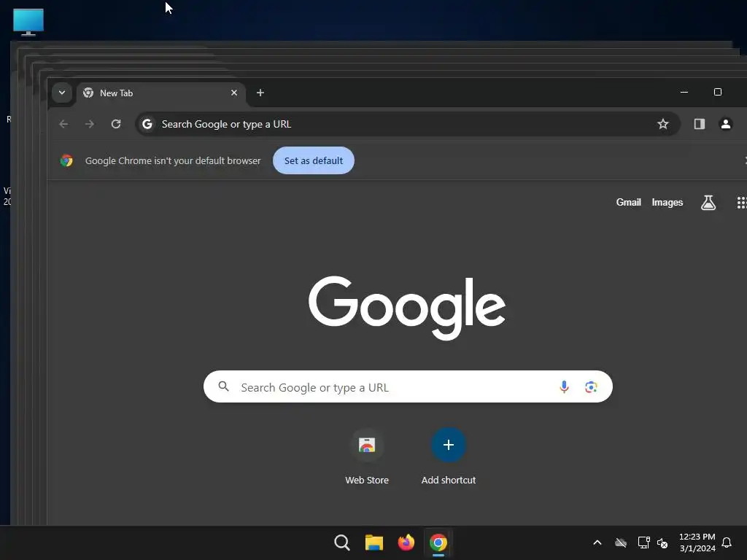Go forward with the forward arrow

(90, 124)
